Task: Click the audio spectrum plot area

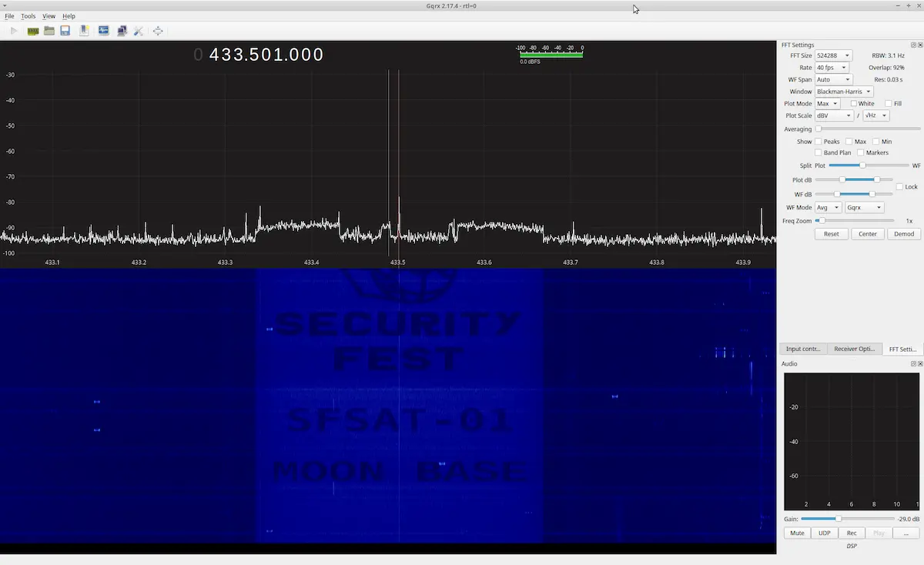Action: [852, 441]
